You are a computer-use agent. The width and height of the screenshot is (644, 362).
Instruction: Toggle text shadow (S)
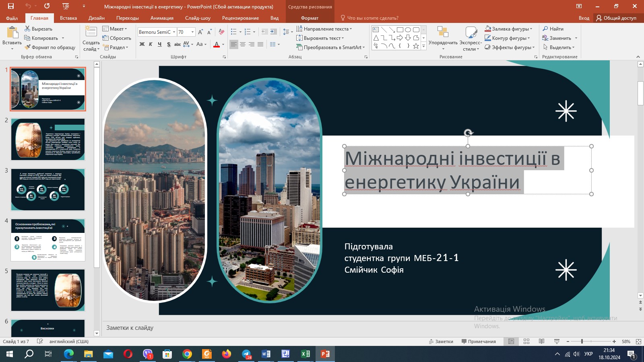pyautogui.click(x=169, y=44)
